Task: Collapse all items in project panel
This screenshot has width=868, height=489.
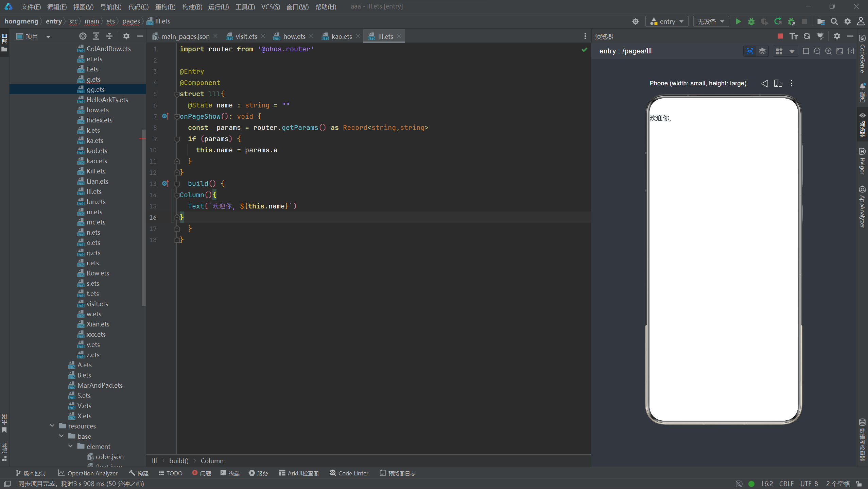Action: [109, 36]
